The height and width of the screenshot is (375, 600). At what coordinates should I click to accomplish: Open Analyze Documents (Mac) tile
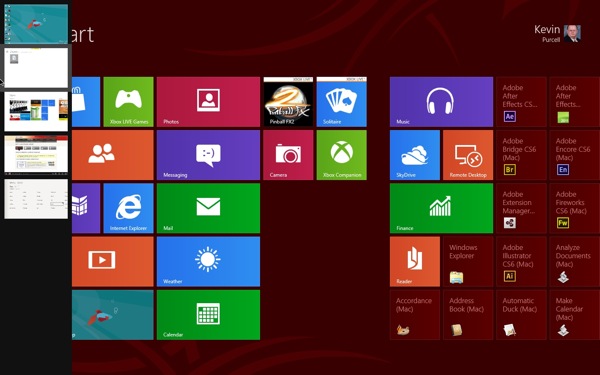pyautogui.click(x=574, y=261)
